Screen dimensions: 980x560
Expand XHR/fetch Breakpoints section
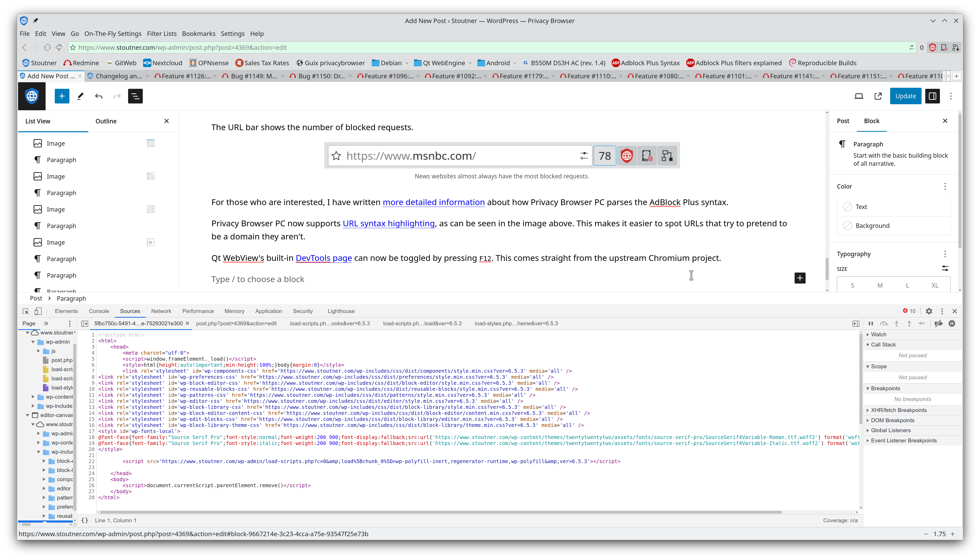pyautogui.click(x=899, y=410)
